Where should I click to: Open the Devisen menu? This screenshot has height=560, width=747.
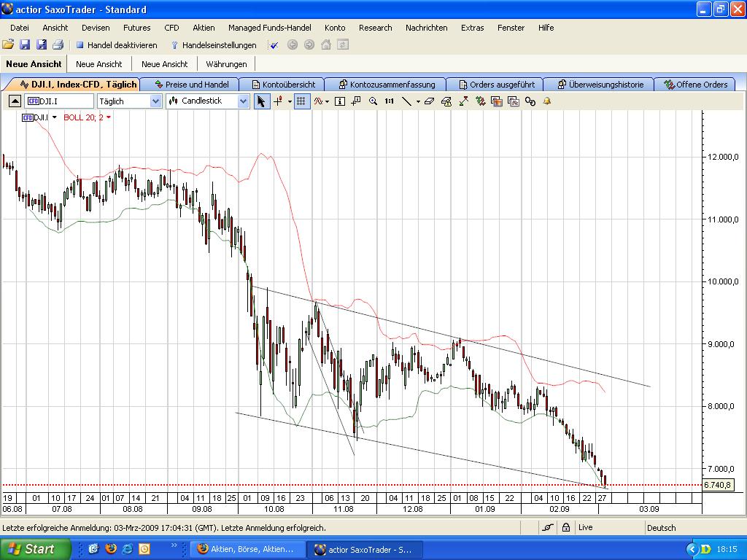(96, 28)
